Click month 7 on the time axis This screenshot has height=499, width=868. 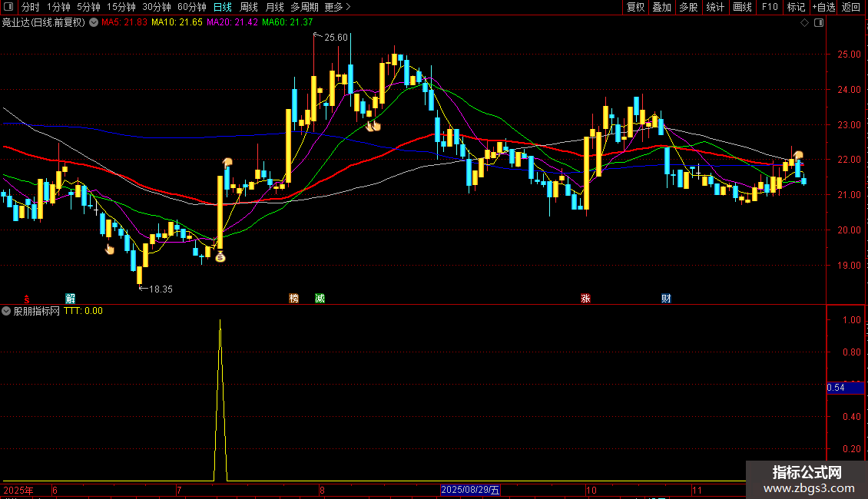(179, 490)
